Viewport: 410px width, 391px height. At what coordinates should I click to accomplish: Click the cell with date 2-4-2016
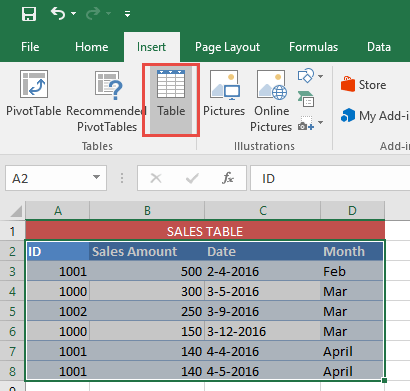[x=263, y=271]
